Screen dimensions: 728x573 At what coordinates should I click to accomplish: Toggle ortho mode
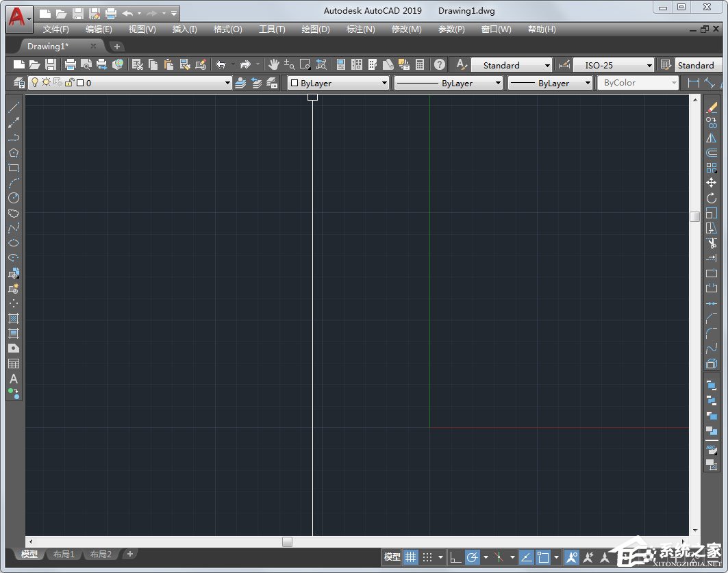tap(457, 557)
